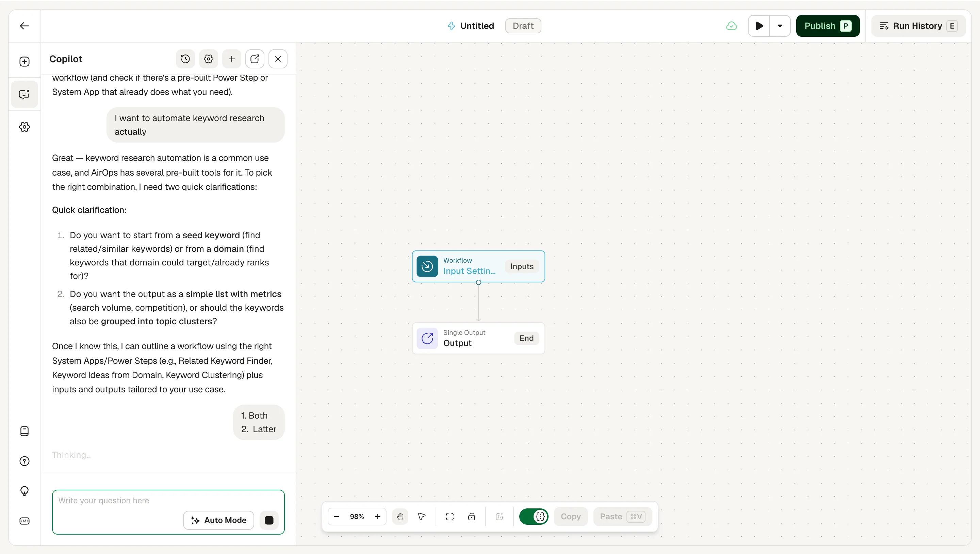Image resolution: width=980 pixels, height=554 pixels.
Task: Zoom out the canvas with minus
Action: point(336,517)
